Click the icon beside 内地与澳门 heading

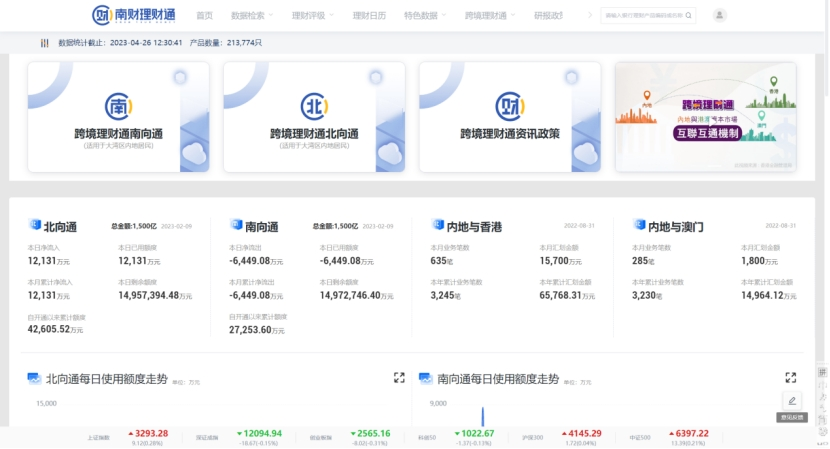639,225
